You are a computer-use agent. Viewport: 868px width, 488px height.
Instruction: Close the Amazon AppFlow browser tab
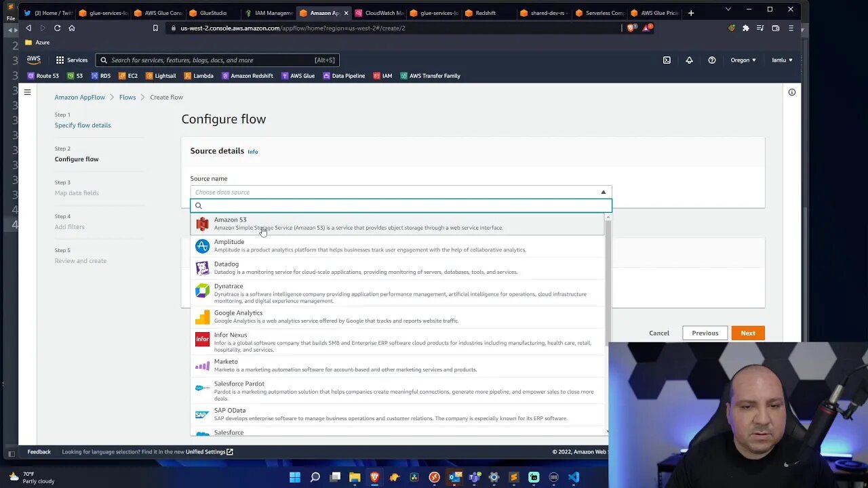coord(346,13)
